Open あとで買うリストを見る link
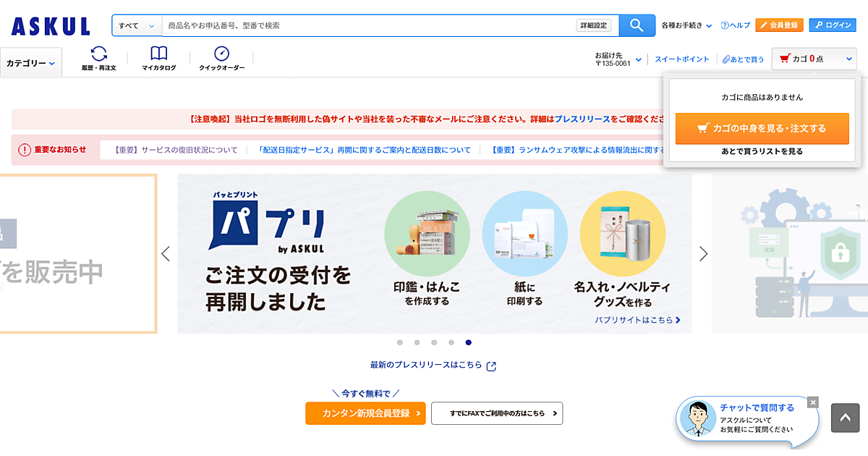 [x=762, y=151]
